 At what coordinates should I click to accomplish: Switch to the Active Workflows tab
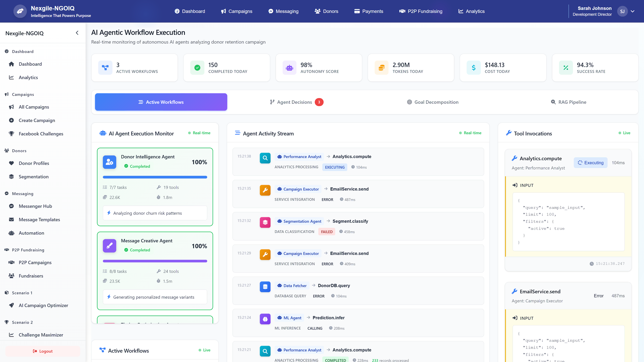coord(161,102)
